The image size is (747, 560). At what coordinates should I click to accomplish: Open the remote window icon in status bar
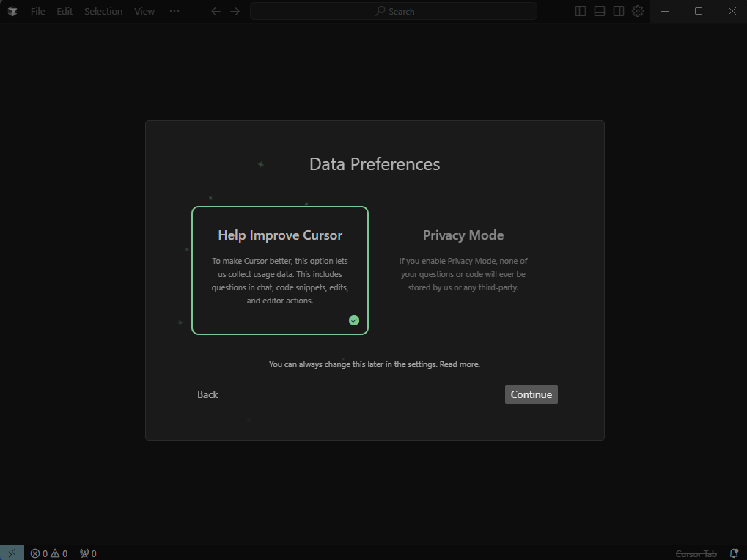click(x=12, y=553)
